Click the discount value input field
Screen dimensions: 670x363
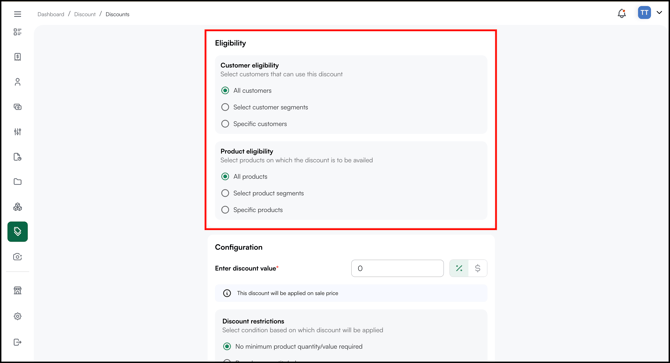(x=397, y=268)
